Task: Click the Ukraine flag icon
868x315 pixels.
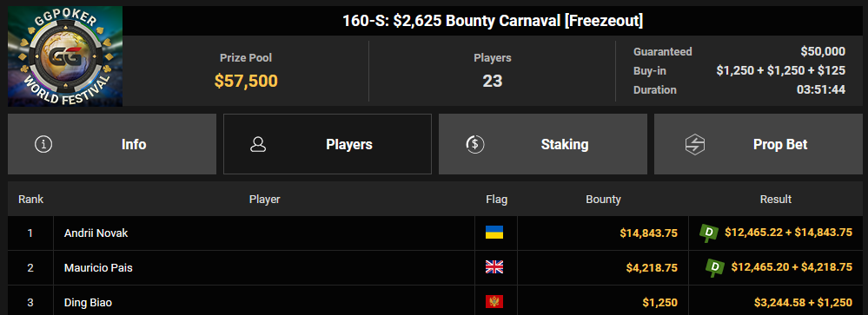Action: (494, 233)
